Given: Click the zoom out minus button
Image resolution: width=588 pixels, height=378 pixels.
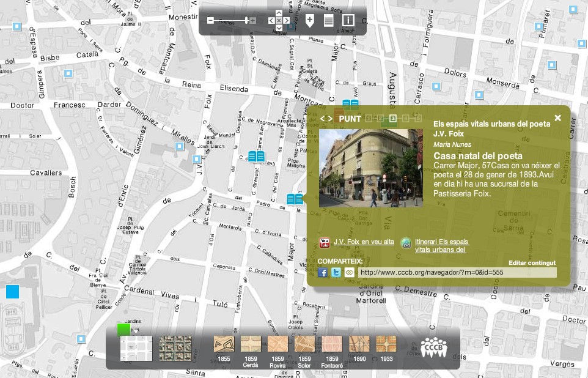Looking at the screenshot, I should 210,21.
